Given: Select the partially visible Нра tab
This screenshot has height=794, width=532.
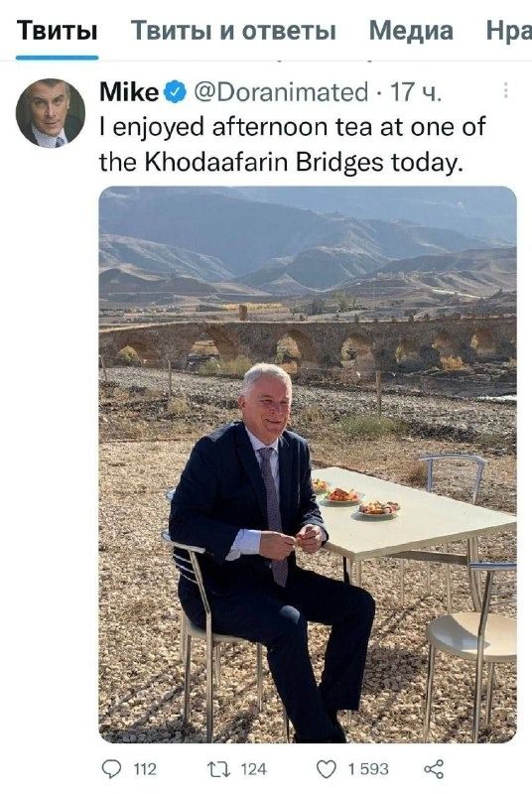Looking at the screenshot, I should [x=509, y=31].
